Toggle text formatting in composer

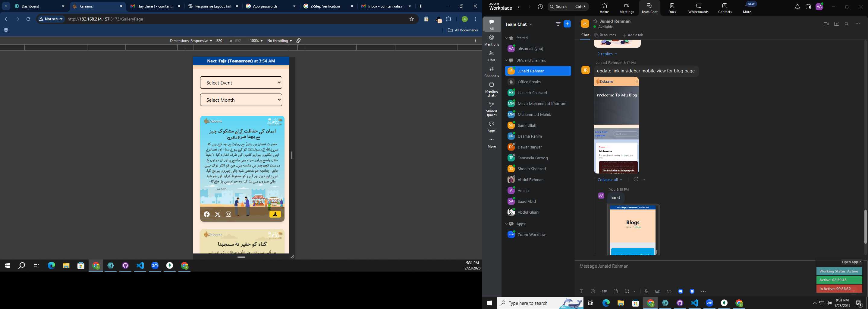click(x=581, y=291)
